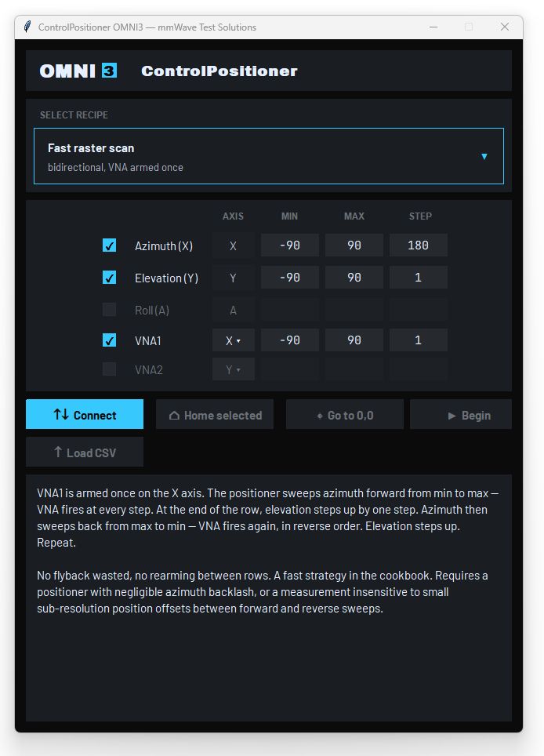
Task: Enable the VNA2 checkbox
Action: [110, 369]
